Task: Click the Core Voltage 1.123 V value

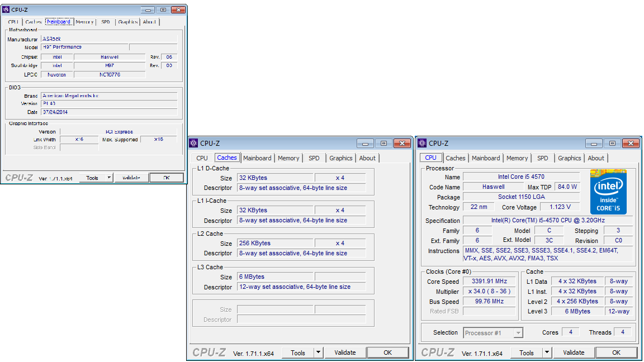Action: click(560, 207)
